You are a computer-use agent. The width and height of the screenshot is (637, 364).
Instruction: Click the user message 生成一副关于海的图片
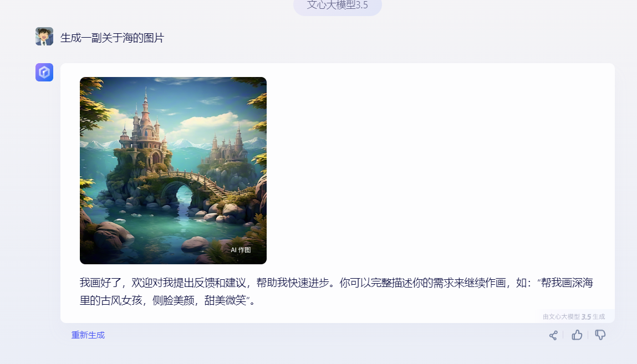click(x=112, y=38)
